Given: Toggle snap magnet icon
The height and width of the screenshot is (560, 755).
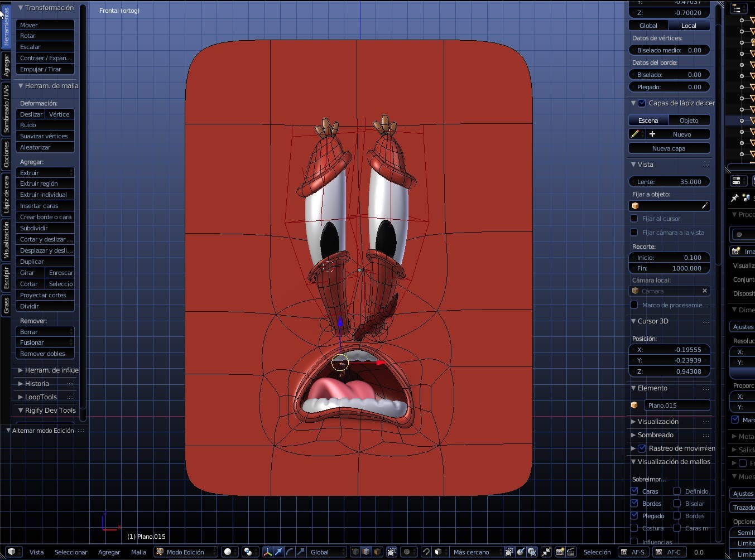Looking at the screenshot, I should pos(426,552).
